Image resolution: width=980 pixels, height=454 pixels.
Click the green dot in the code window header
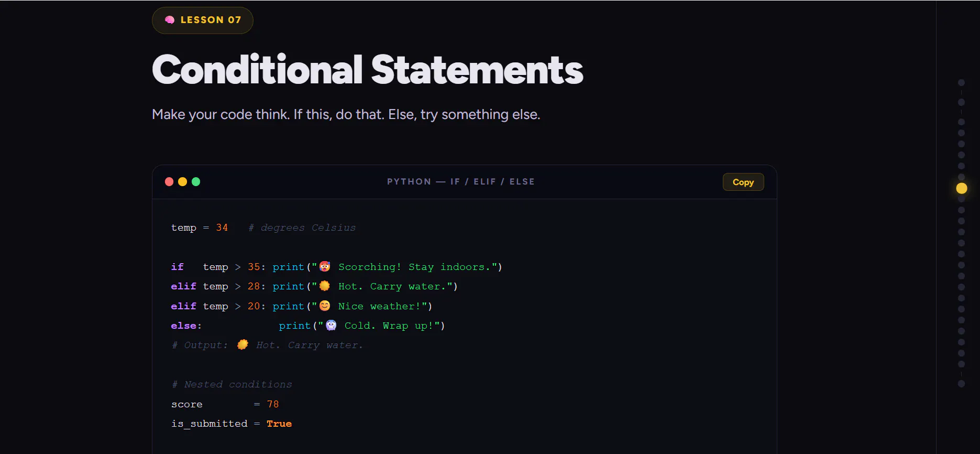point(196,181)
